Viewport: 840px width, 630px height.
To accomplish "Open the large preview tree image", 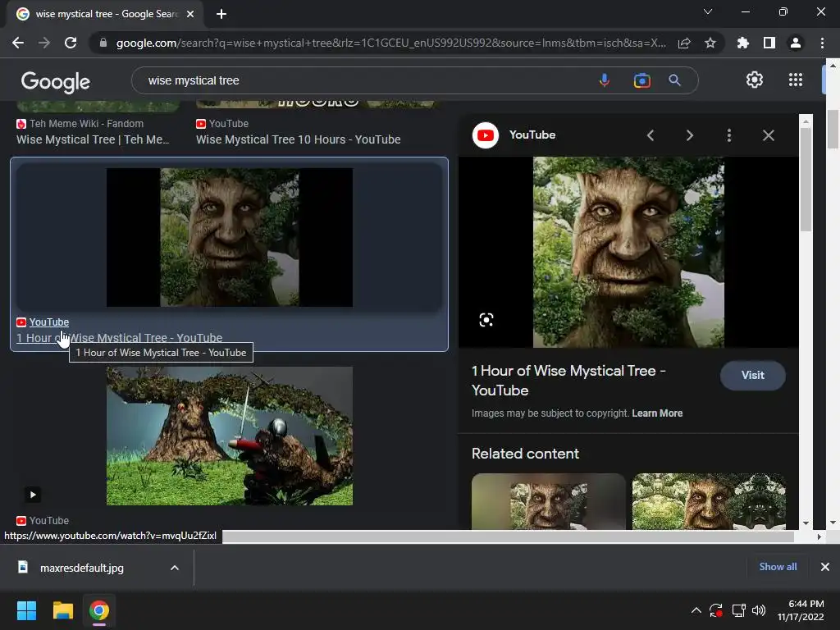I will (x=628, y=253).
